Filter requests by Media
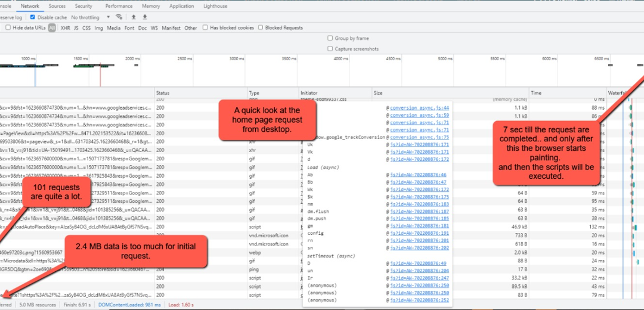 coord(114,28)
